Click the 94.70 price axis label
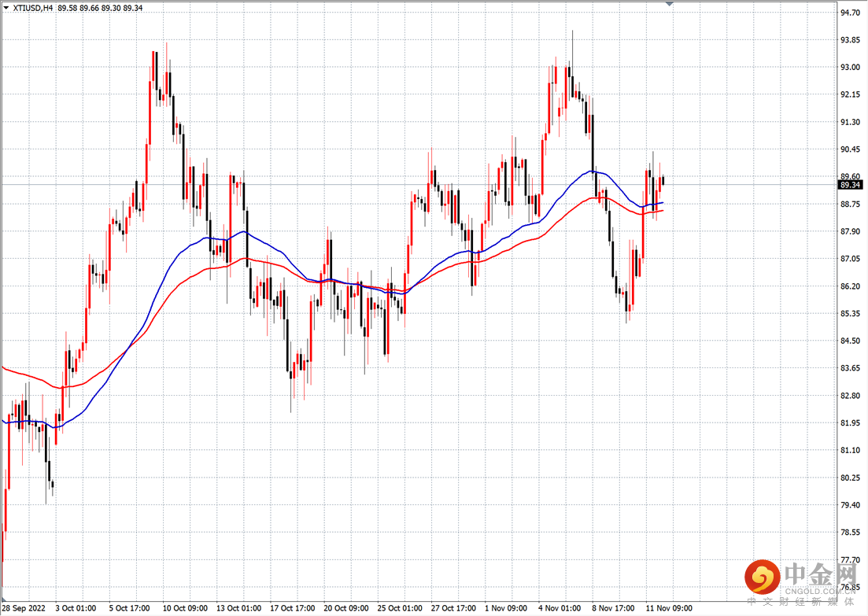This screenshot has width=868, height=616. tap(850, 13)
